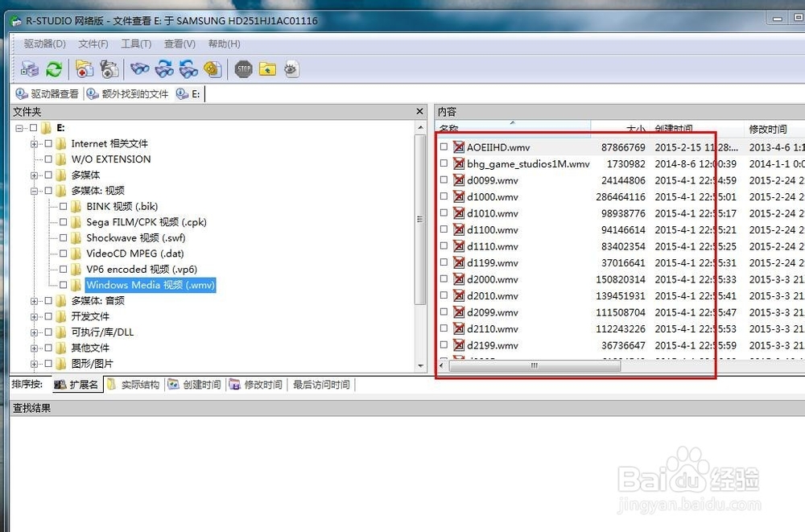Open the 帮助(H) menu

[x=225, y=44]
